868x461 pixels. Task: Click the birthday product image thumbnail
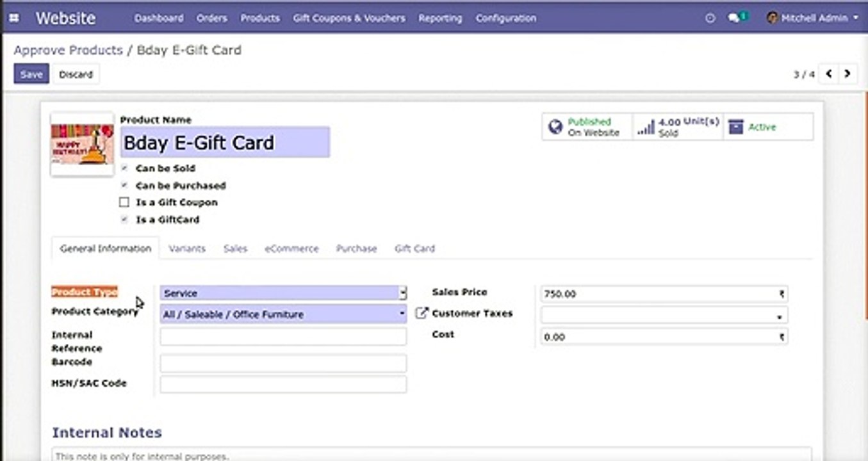(x=82, y=145)
